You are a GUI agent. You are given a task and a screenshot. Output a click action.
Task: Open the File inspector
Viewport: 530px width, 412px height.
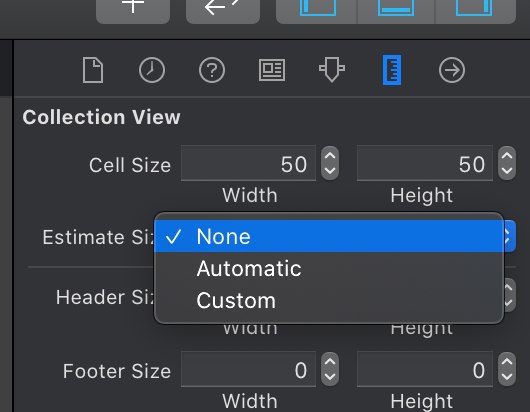93,70
